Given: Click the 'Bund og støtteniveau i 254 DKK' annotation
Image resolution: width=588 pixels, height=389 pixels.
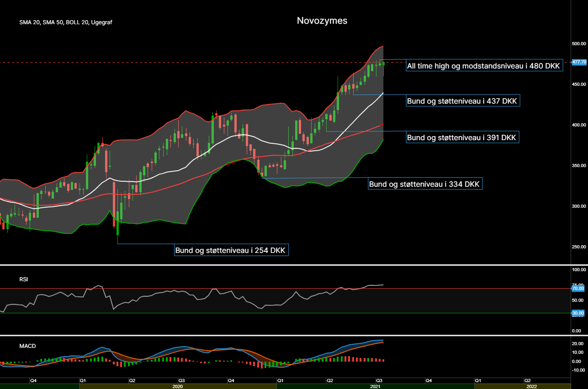Looking at the screenshot, I should click(232, 250).
